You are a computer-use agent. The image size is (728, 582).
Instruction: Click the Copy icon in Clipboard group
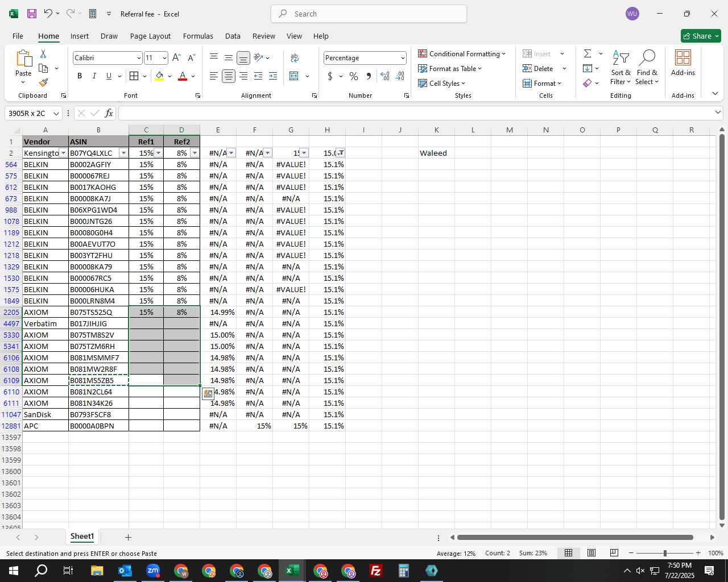(43, 68)
